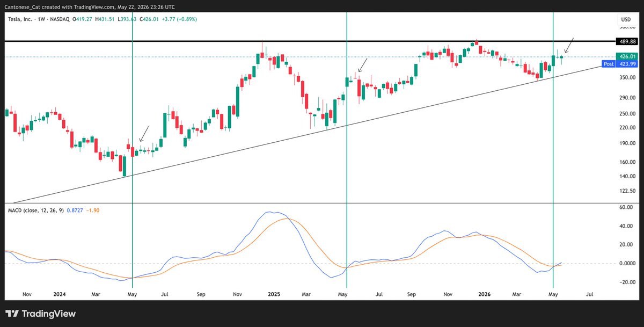Click the Tesla, Inc. symbol title
The height and width of the screenshot is (327, 644).
(20, 19)
